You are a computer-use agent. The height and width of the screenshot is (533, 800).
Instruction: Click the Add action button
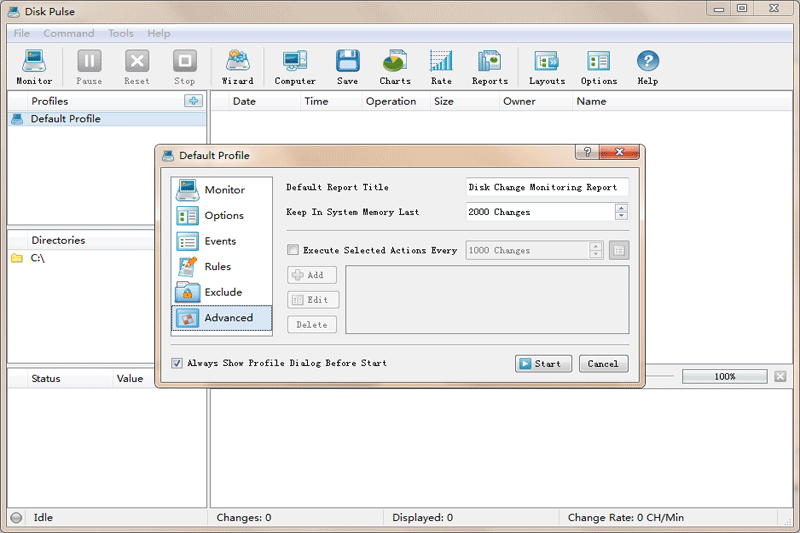coord(312,275)
